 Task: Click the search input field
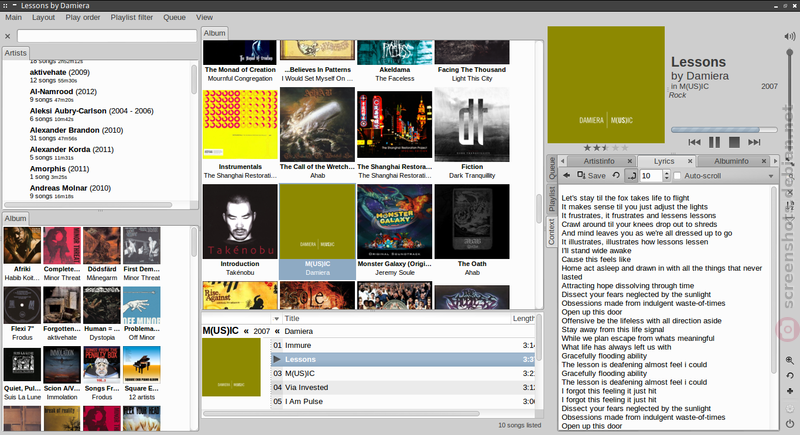click(x=107, y=36)
